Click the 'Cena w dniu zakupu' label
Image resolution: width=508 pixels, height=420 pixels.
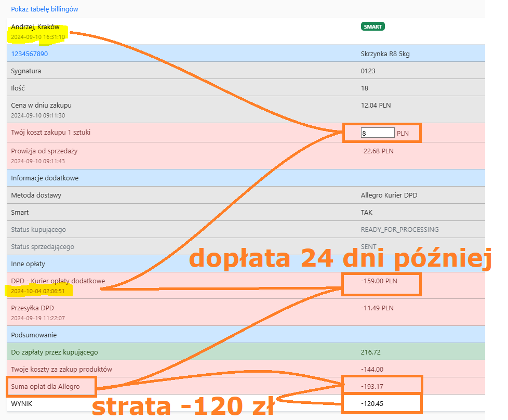[x=42, y=105]
